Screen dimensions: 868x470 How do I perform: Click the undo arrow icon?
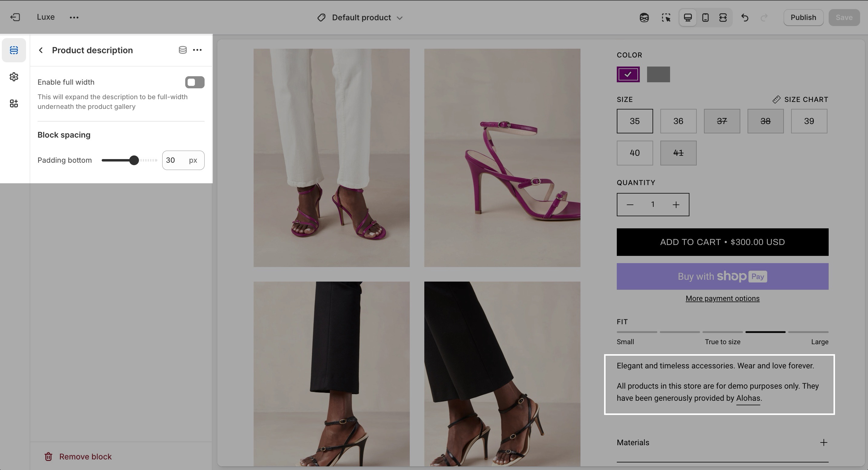coord(745,18)
